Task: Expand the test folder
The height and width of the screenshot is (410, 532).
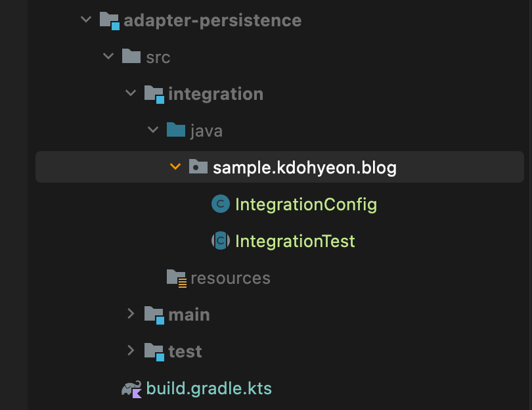Action: coord(131,352)
